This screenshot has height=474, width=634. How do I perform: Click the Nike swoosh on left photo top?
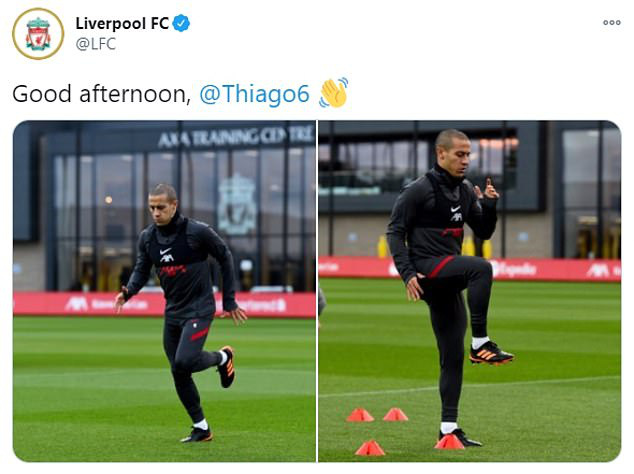click(166, 251)
